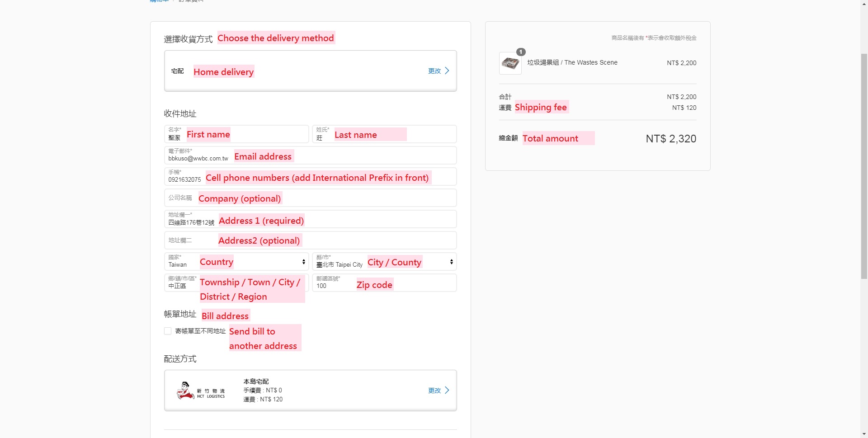Click the zip code field showing 100
Screen dimensions: 868x438
pos(384,283)
